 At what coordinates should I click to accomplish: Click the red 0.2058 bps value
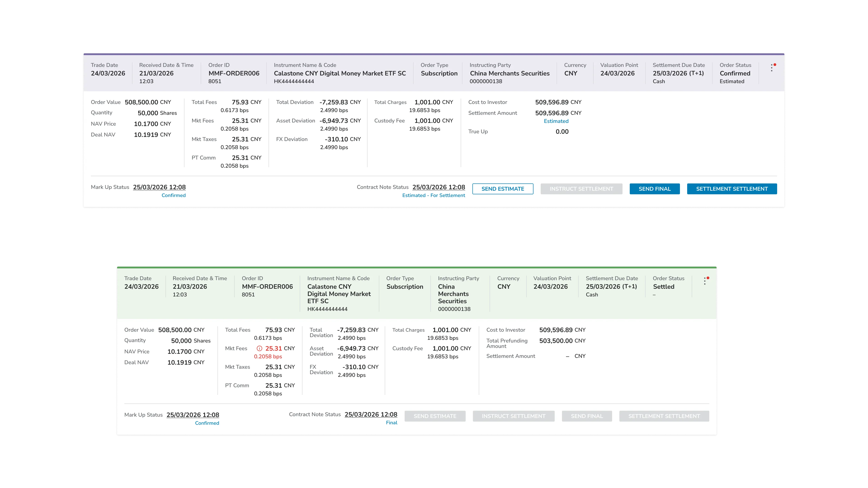[x=268, y=357]
